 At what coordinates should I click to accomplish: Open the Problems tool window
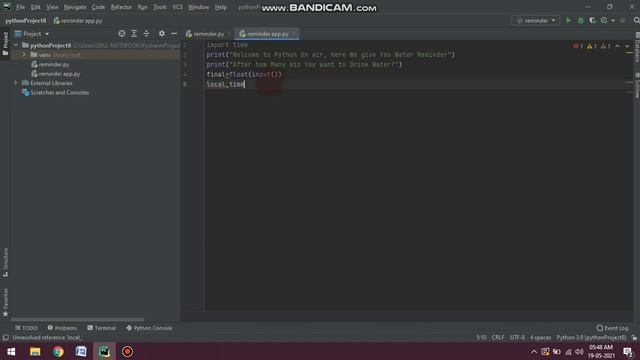tap(62, 328)
